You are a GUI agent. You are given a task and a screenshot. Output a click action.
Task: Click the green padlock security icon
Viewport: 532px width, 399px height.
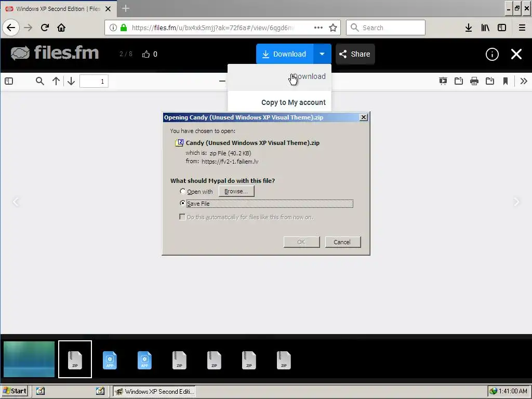[x=124, y=28]
